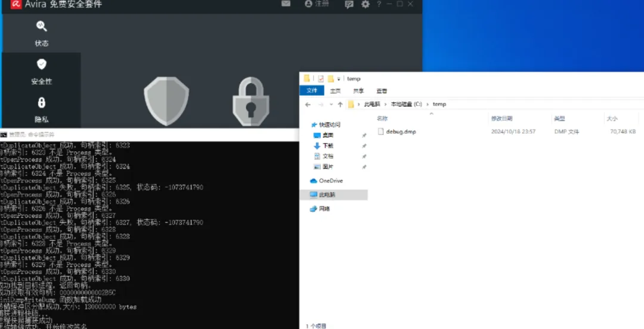Click the Avira help question mark
Screen dimensions: 644x329
pos(379,4)
